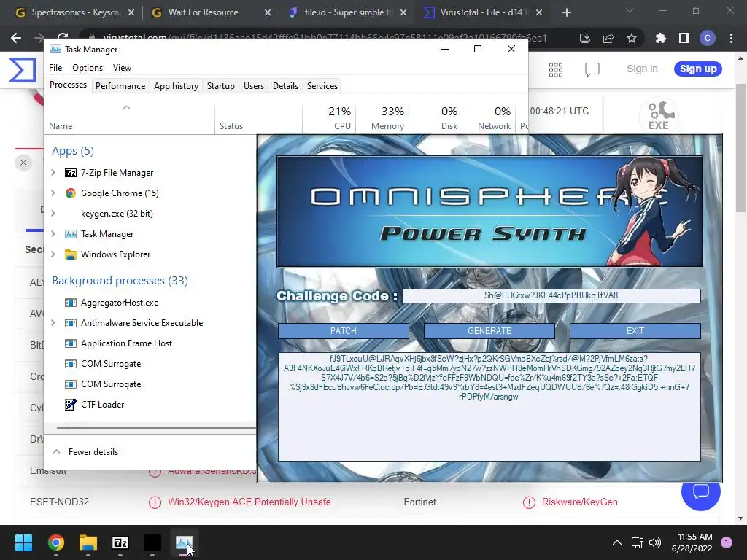Show hidden system tray icons
Screen dimensions: 747x560
coord(617,542)
